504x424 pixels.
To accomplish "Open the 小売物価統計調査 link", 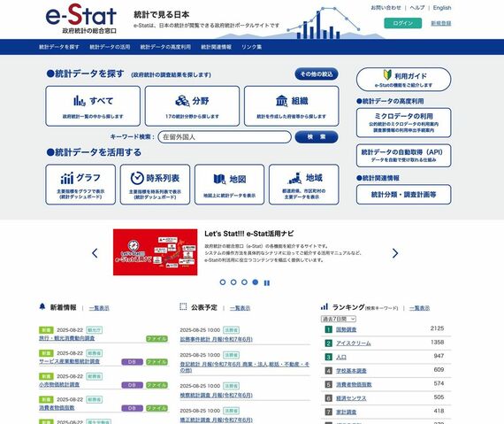I will (x=59, y=384).
